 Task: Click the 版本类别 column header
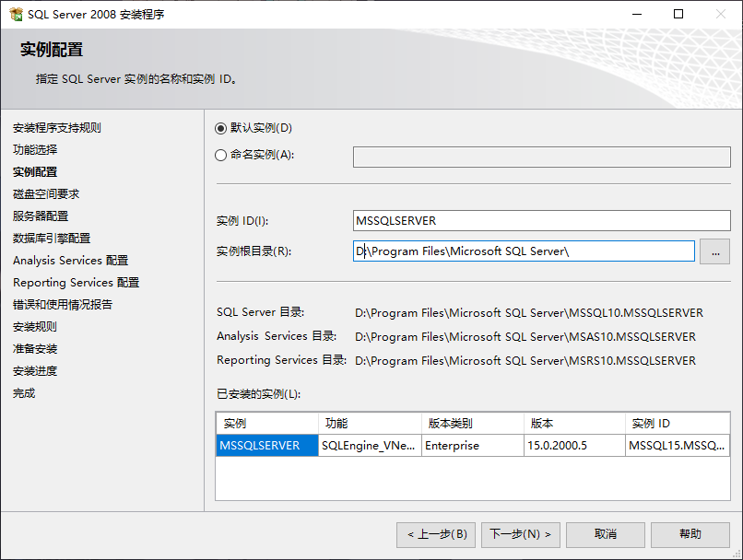pyautogui.click(x=472, y=423)
